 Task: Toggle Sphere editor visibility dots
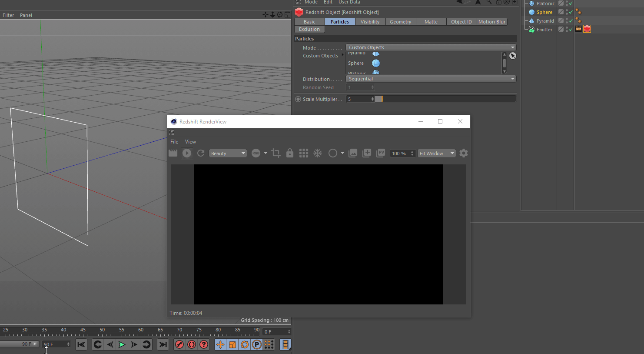click(x=567, y=12)
